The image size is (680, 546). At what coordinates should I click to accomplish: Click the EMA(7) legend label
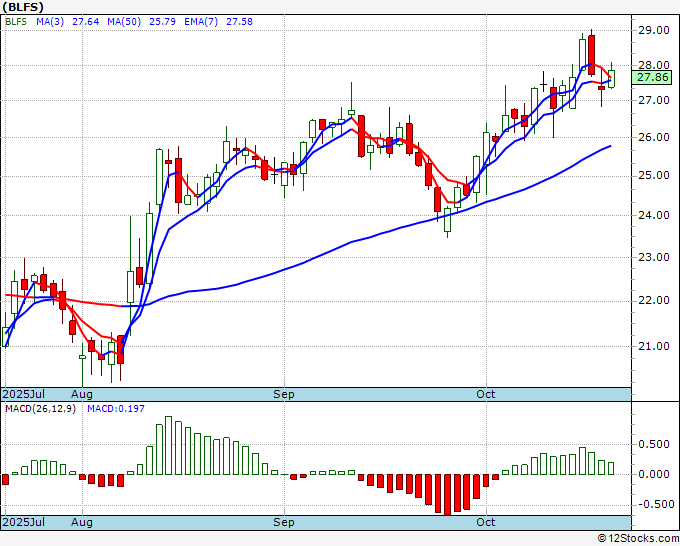tap(201, 22)
